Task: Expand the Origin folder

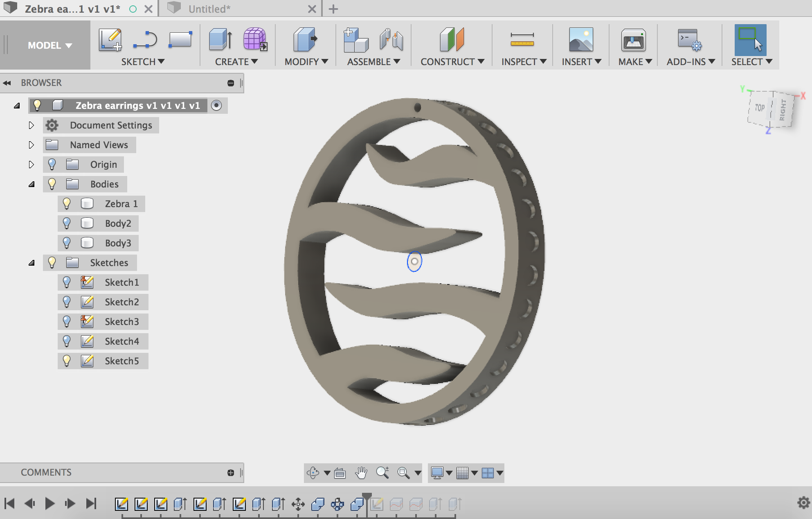Action: click(31, 165)
